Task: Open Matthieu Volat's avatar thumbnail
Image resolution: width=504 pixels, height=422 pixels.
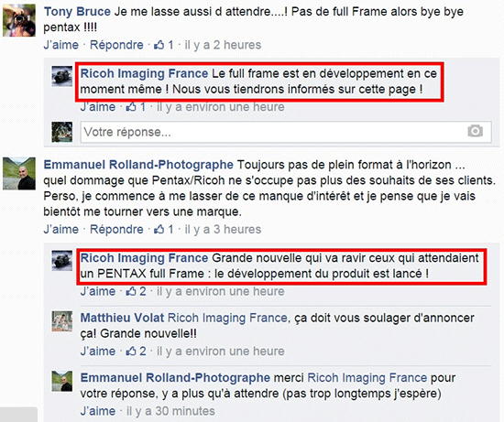Action: point(62,321)
